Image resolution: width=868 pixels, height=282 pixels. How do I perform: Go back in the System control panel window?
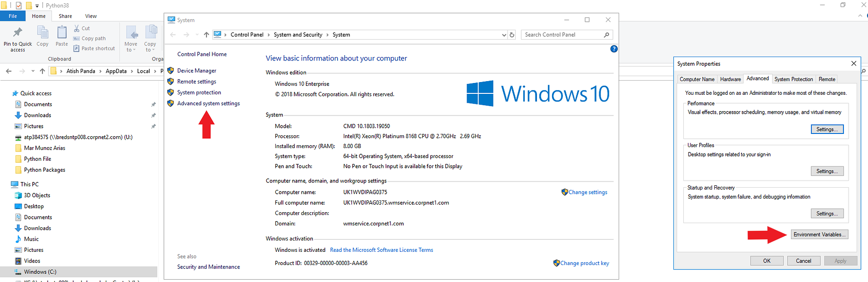pyautogui.click(x=173, y=34)
